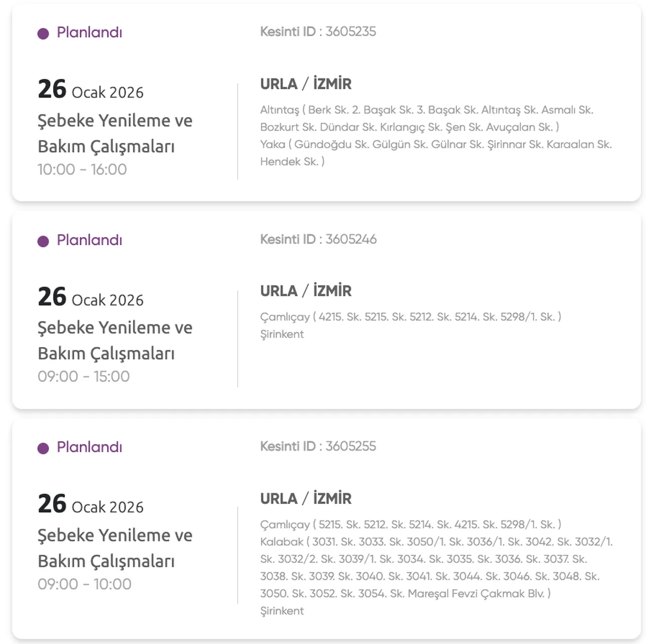The height and width of the screenshot is (644, 646).
Task: Click the Altıntaş street list in the first card
Action: pyautogui.click(x=426, y=119)
